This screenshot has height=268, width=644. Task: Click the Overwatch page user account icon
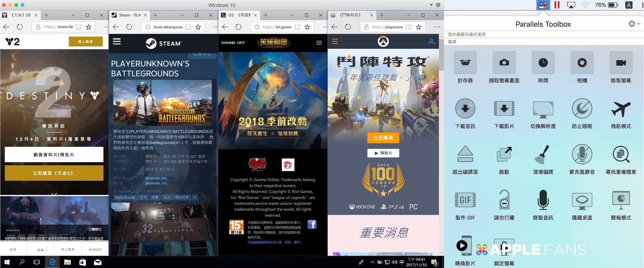click(x=431, y=41)
